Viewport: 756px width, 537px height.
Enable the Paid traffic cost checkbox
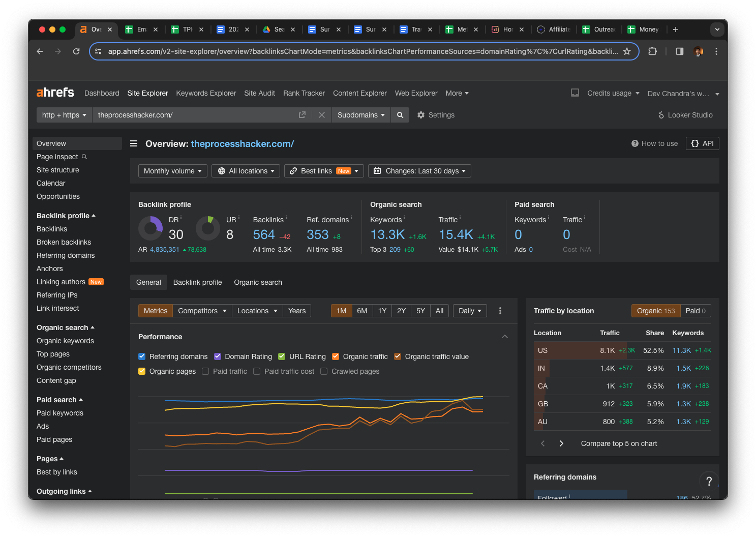[x=257, y=371]
